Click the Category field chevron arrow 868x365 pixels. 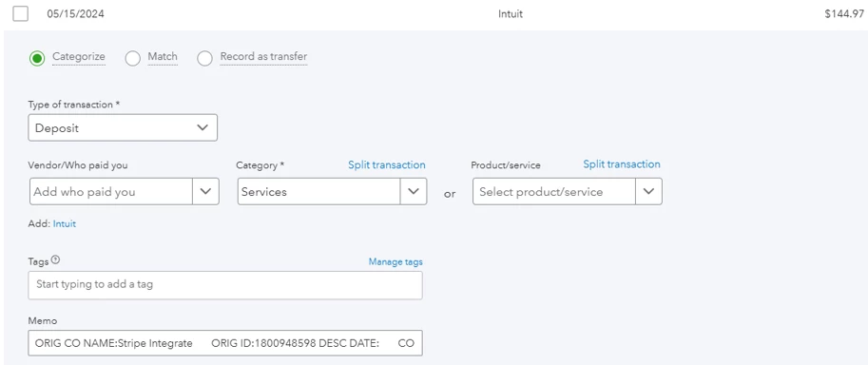coord(413,192)
